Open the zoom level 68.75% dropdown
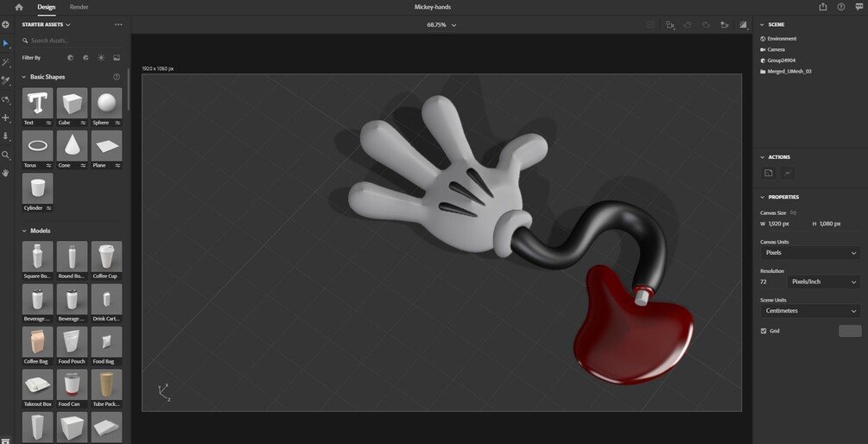The width and height of the screenshot is (868, 444). 441,25
